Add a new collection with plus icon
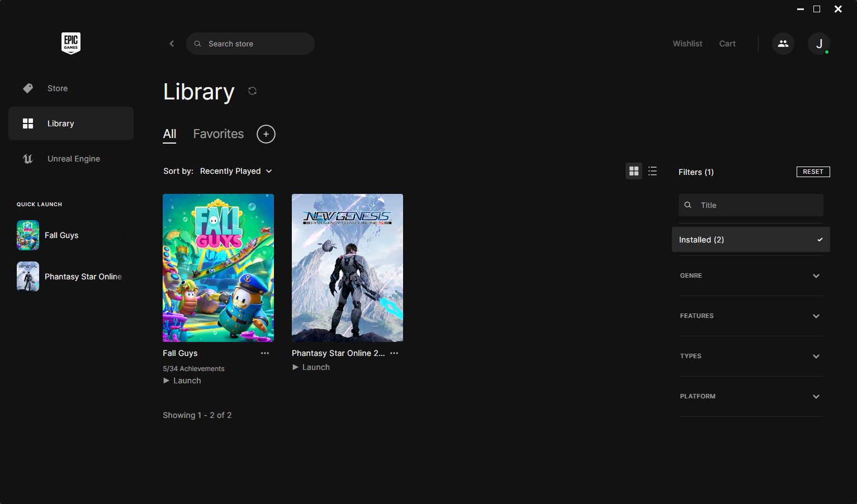Viewport: 857px width, 504px height. 266,134
